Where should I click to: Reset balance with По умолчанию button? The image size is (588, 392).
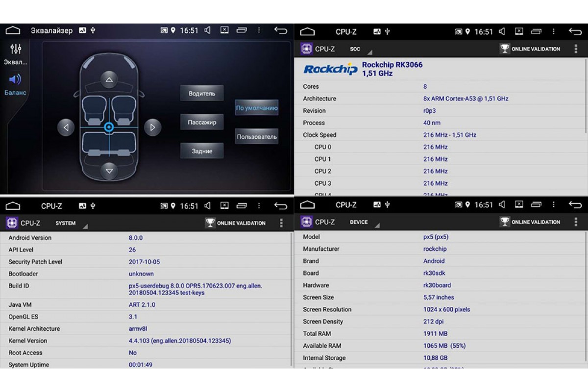257,108
